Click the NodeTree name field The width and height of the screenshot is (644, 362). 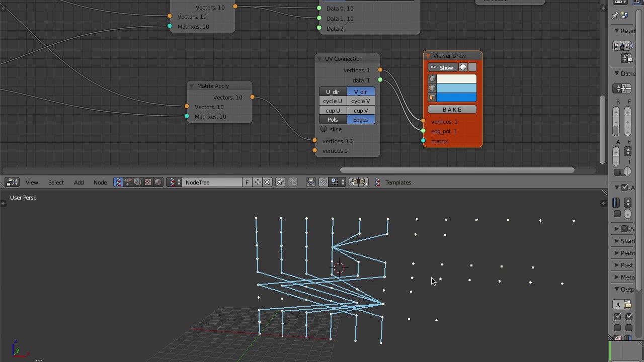(x=212, y=183)
